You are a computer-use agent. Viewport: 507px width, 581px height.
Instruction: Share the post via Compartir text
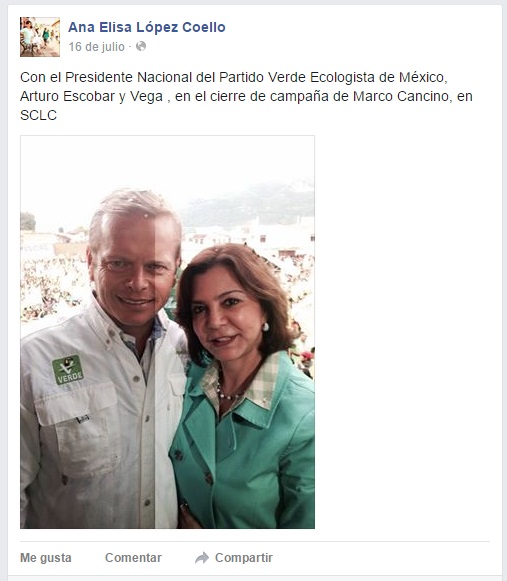244,558
